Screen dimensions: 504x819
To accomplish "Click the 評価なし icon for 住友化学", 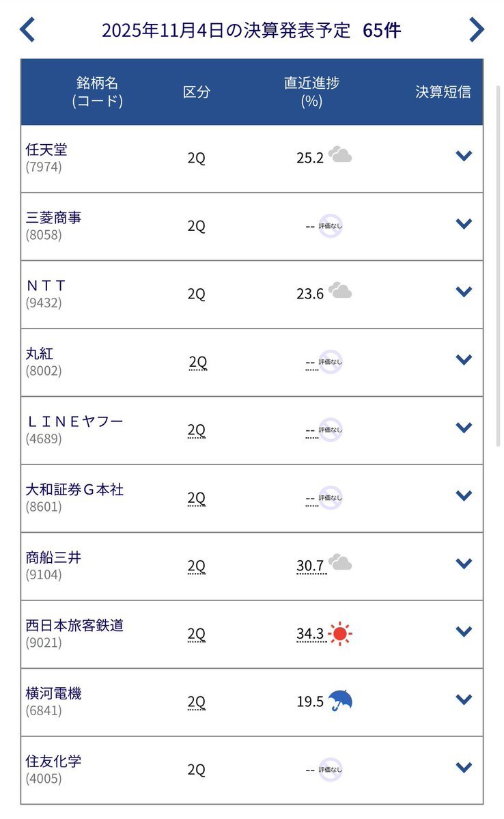I will (x=331, y=770).
